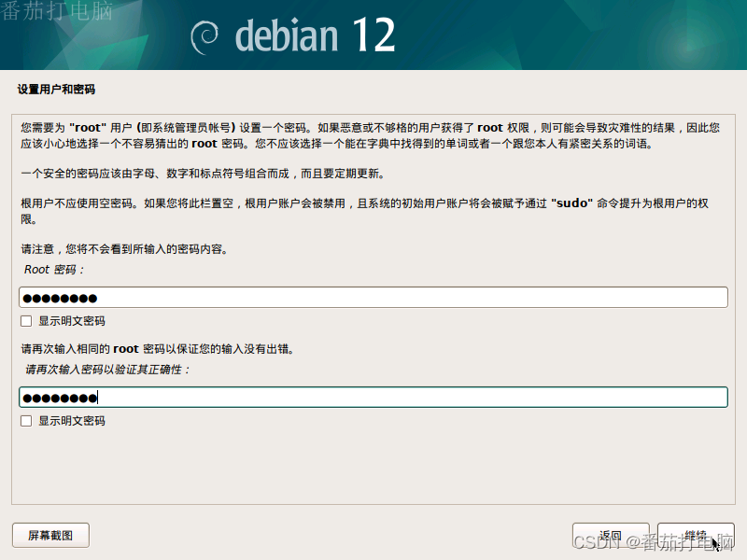The image size is (747, 560).
Task: Click the 返回 back button
Action: point(611,535)
